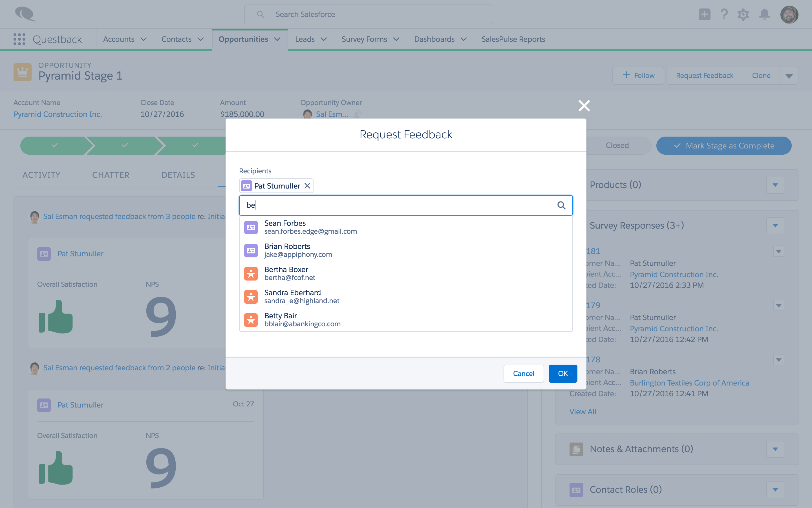Open the app launcher grid icon
This screenshot has width=812, height=508.
(x=19, y=39)
